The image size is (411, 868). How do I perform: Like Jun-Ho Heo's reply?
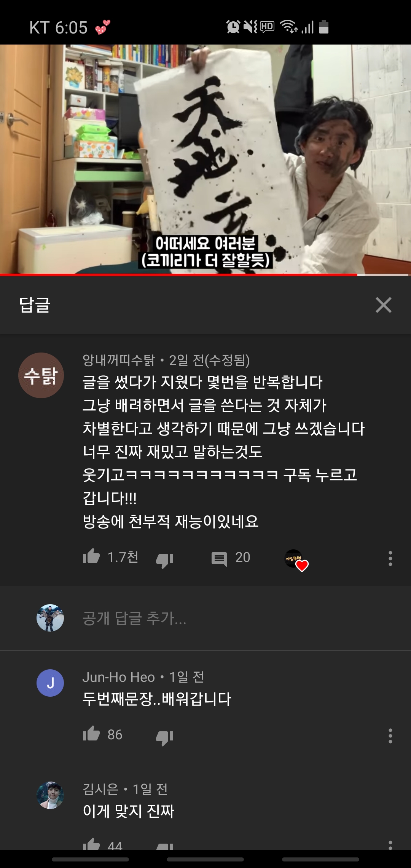point(91,735)
